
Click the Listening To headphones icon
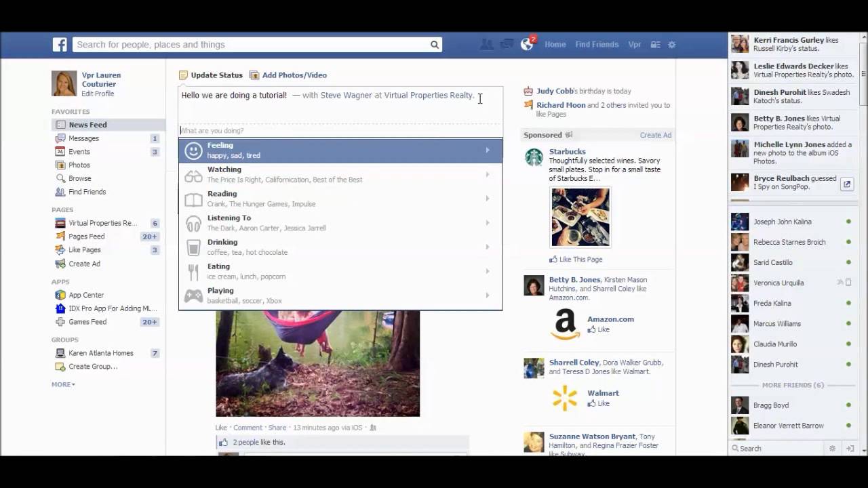193,223
